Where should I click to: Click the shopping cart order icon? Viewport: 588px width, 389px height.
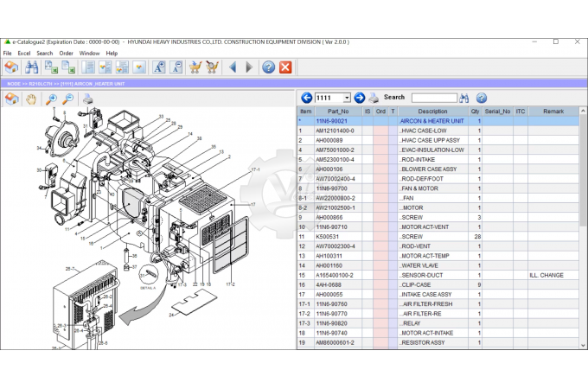(x=195, y=67)
